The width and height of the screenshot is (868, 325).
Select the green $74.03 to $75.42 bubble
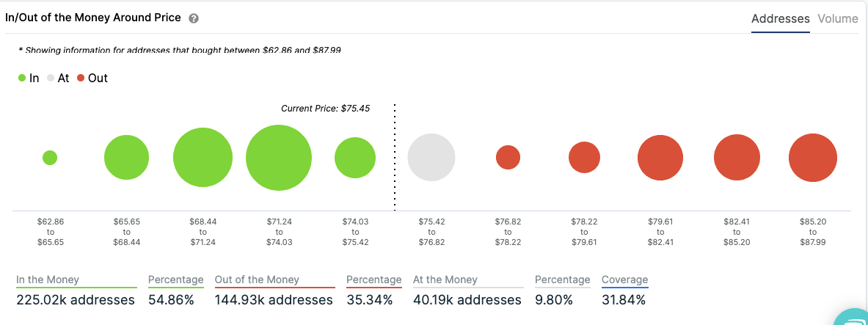[355, 158]
